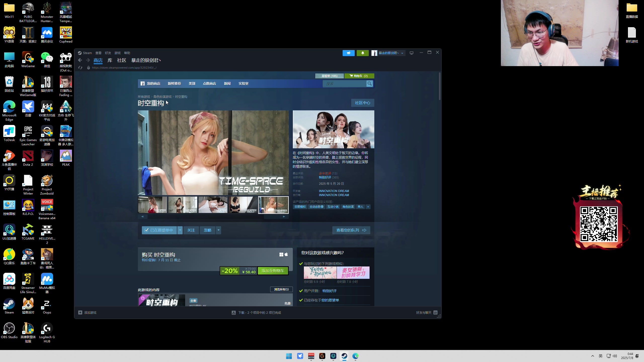The image size is (644, 362).
Task: Click the store search input field
Action: 345,84
